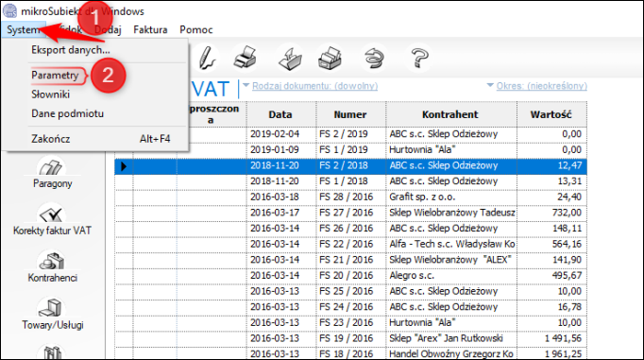Choose Eksport danych menu entry
644x360 pixels.
(71, 50)
